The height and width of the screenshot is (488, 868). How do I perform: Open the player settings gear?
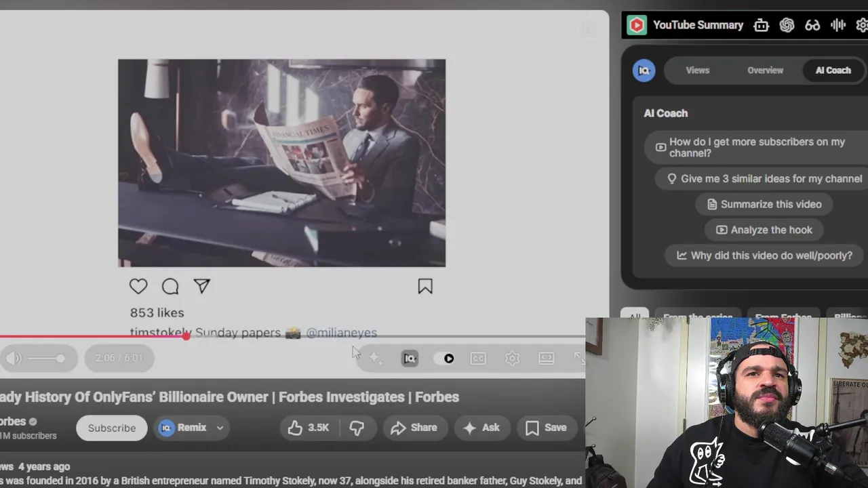[x=512, y=359]
